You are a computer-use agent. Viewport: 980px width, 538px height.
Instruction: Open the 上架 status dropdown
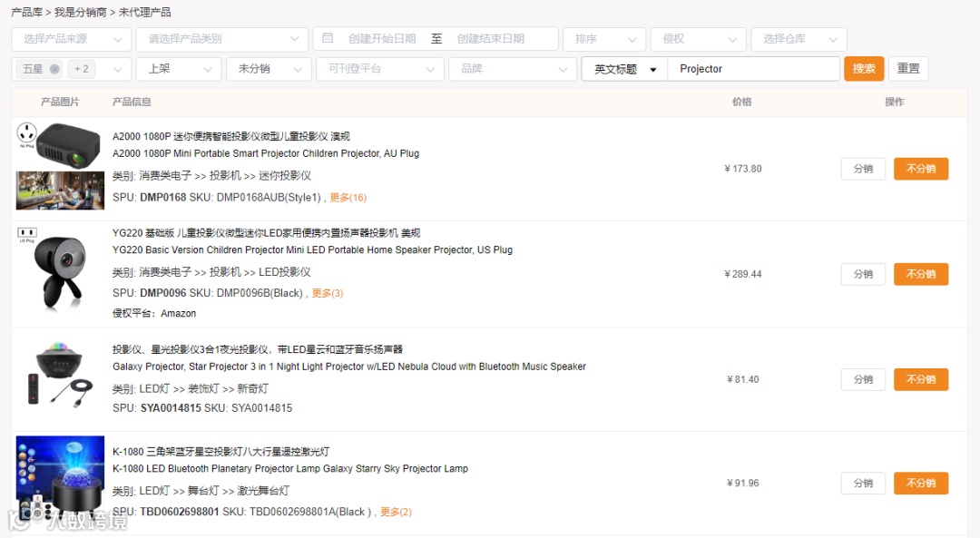click(x=179, y=69)
